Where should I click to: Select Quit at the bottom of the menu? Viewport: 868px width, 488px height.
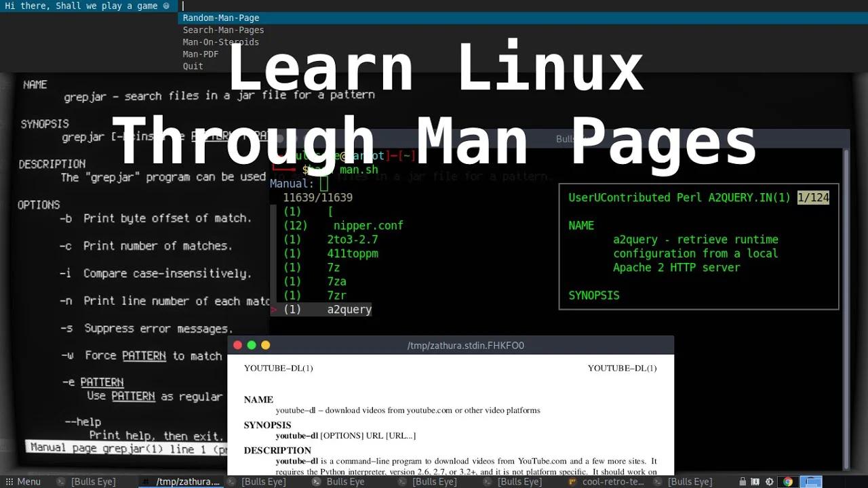(192, 66)
